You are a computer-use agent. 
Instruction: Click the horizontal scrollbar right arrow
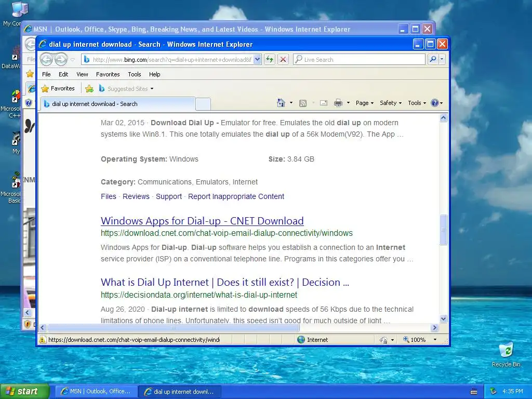pyautogui.click(x=435, y=328)
